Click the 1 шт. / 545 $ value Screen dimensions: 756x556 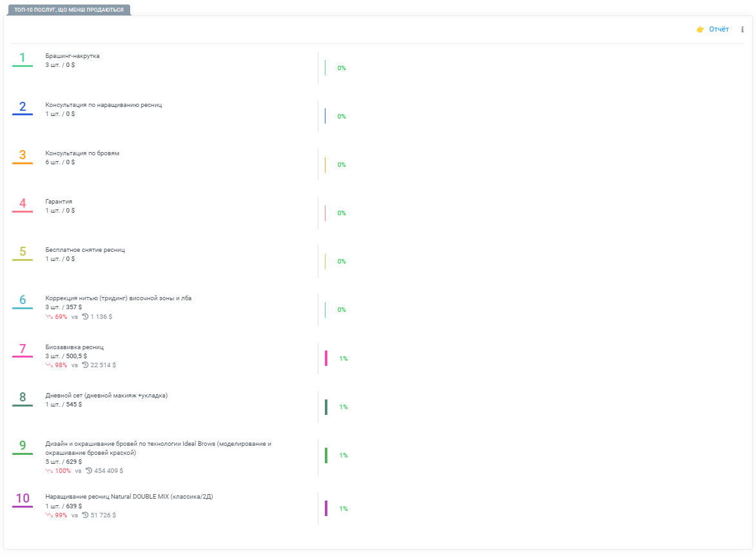click(64, 405)
